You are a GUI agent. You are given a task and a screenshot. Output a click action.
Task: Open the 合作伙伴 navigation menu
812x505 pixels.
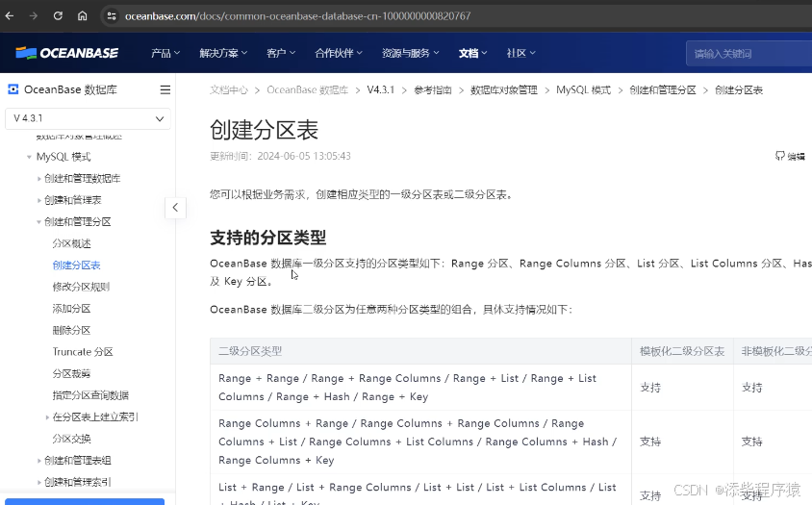coord(339,53)
